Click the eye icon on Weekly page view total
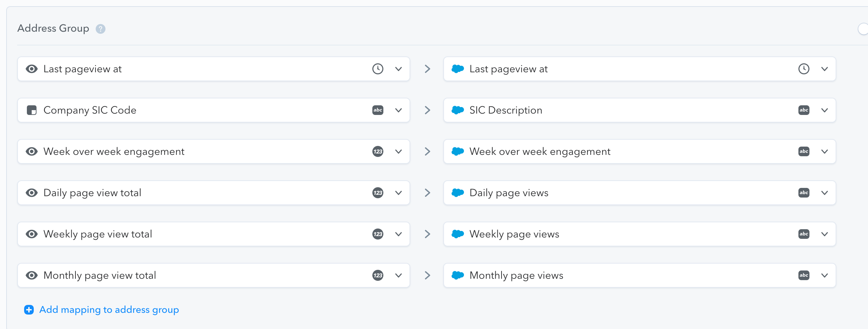Viewport: 868px width, 329px height. click(x=32, y=234)
